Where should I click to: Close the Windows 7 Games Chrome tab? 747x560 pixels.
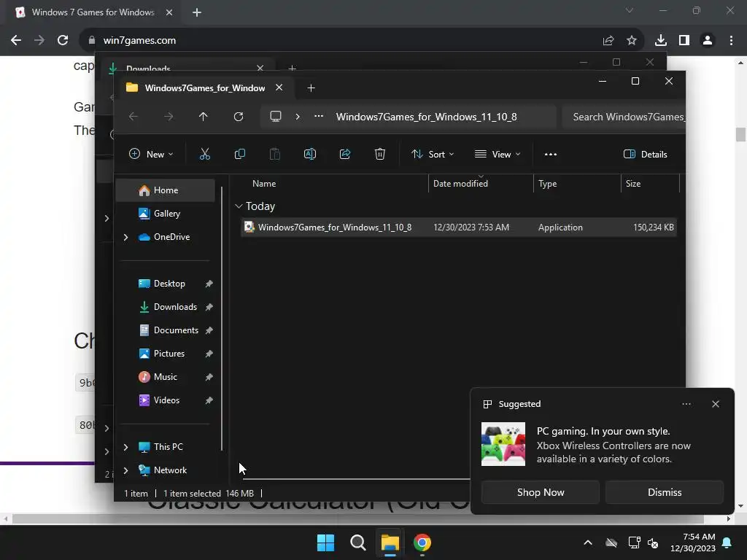pyautogui.click(x=169, y=12)
